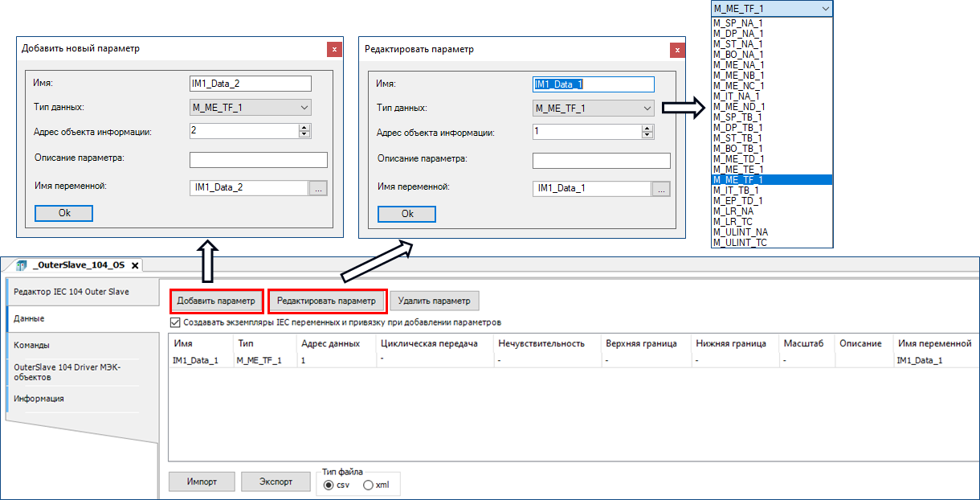Close the Редактировать параметр dialog
The height and width of the screenshot is (500, 980).
(x=677, y=50)
